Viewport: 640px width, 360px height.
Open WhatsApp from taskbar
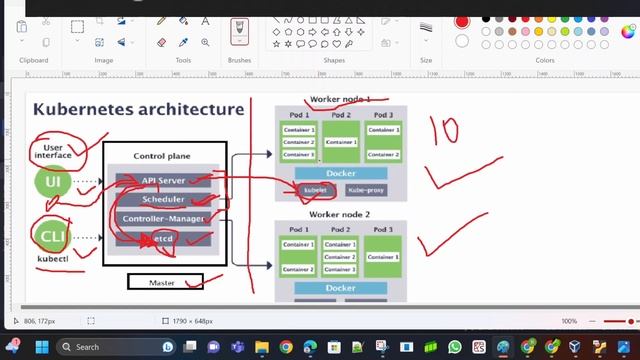click(455, 347)
